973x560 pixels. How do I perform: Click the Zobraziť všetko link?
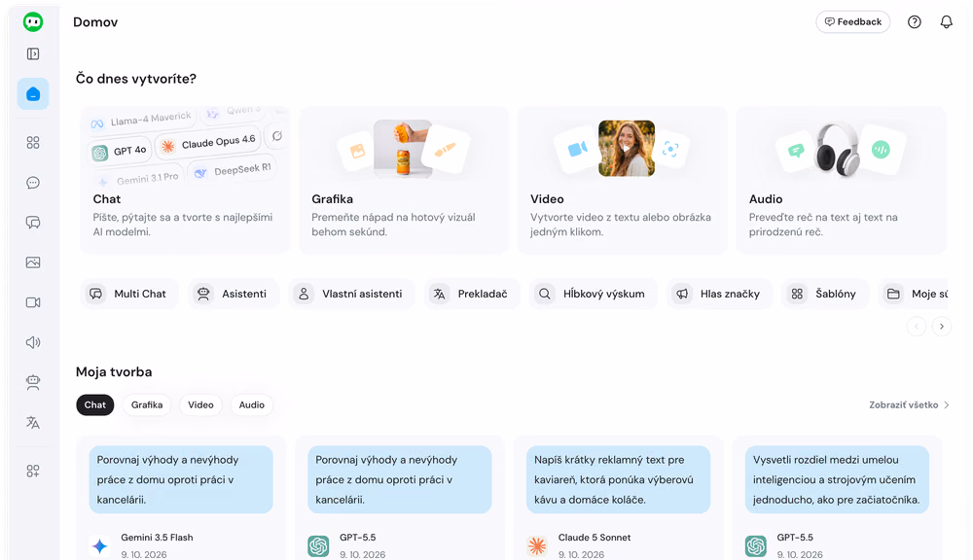[909, 405]
